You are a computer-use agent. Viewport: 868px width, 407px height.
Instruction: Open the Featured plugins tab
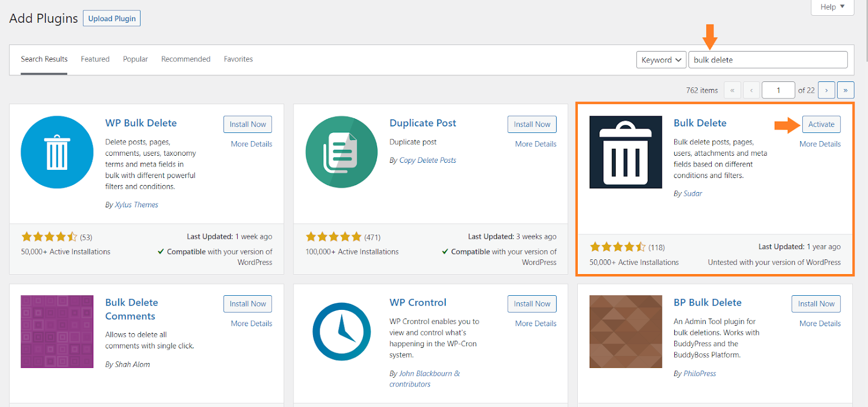pyautogui.click(x=95, y=59)
